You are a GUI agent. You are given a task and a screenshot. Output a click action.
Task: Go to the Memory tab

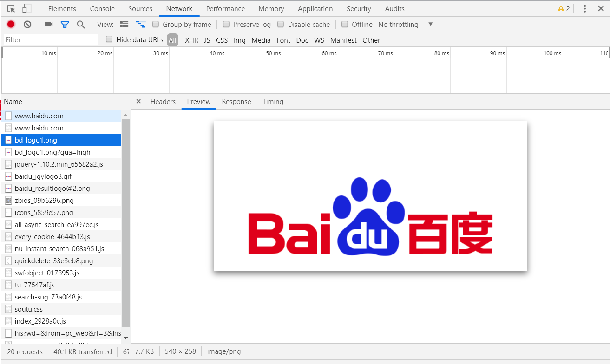[x=271, y=8]
